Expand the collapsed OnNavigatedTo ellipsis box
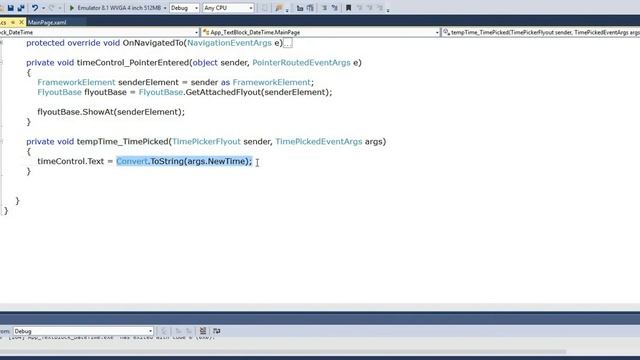 pyautogui.click(x=288, y=43)
